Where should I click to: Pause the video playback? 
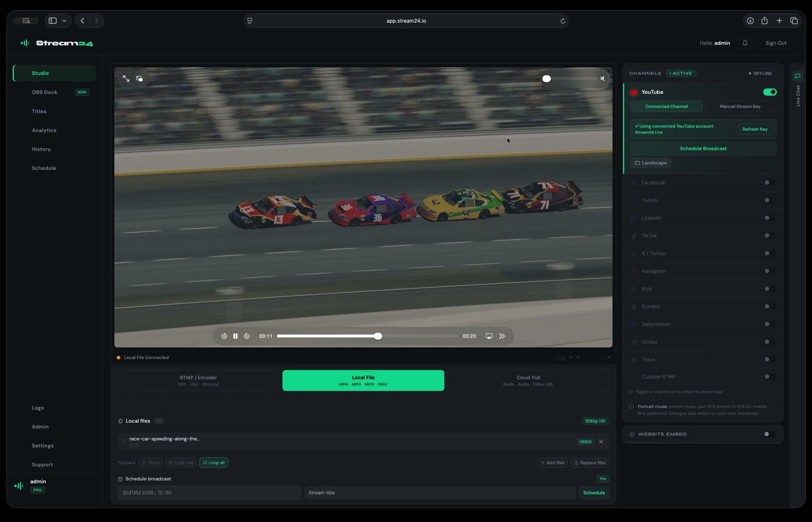(x=235, y=336)
